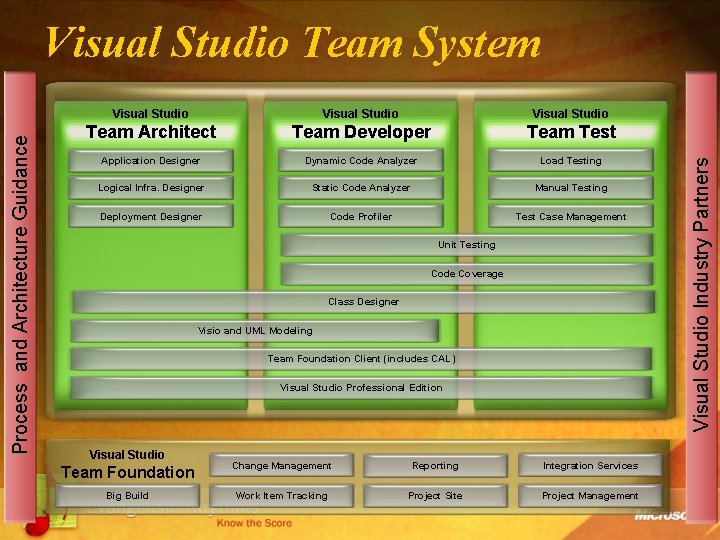The image size is (720, 540).
Task: Select the Logical Infra. Designer box
Action: coord(151,188)
